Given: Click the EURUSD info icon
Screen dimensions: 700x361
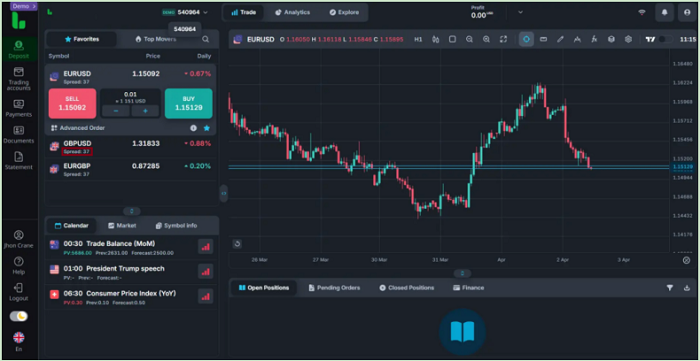Looking at the screenshot, I should [x=193, y=128].
